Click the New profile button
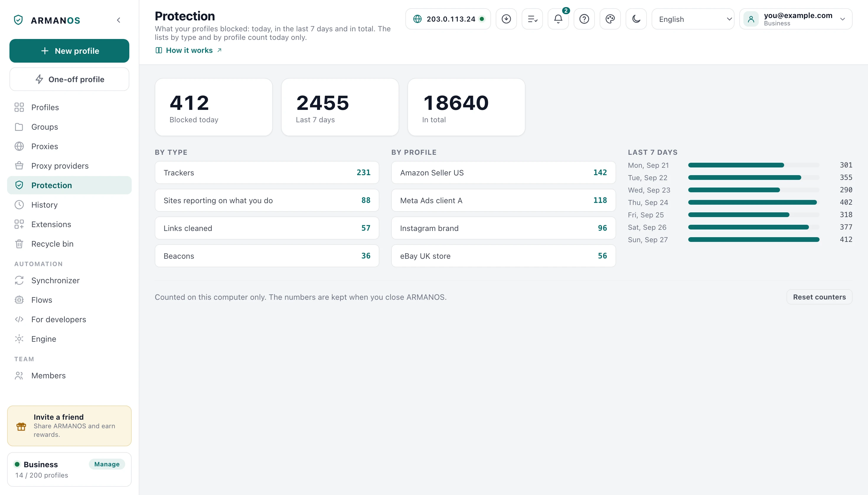The height and width of the screenshot is (495, 868). [x=69, y=51]
